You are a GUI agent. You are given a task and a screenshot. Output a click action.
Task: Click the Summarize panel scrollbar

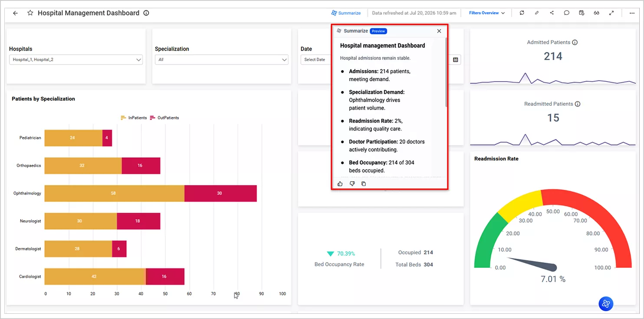click(x=446, y=72)
